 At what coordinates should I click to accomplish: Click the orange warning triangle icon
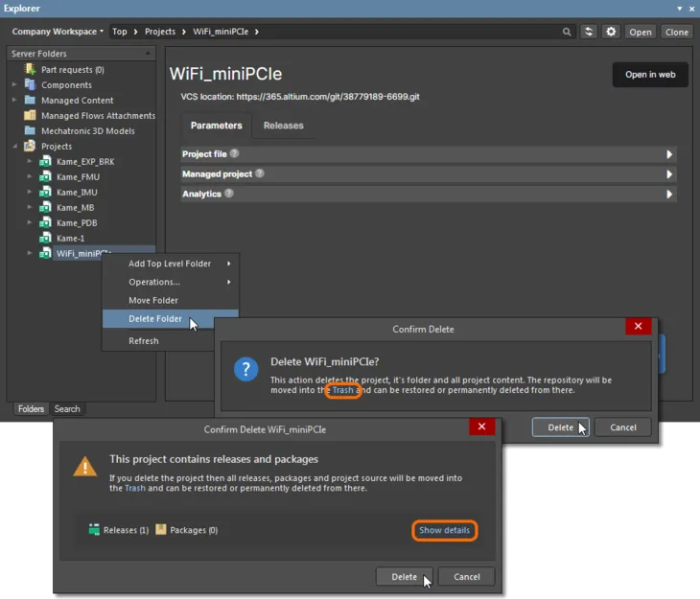pyautogui.click(x=84, y=467)
